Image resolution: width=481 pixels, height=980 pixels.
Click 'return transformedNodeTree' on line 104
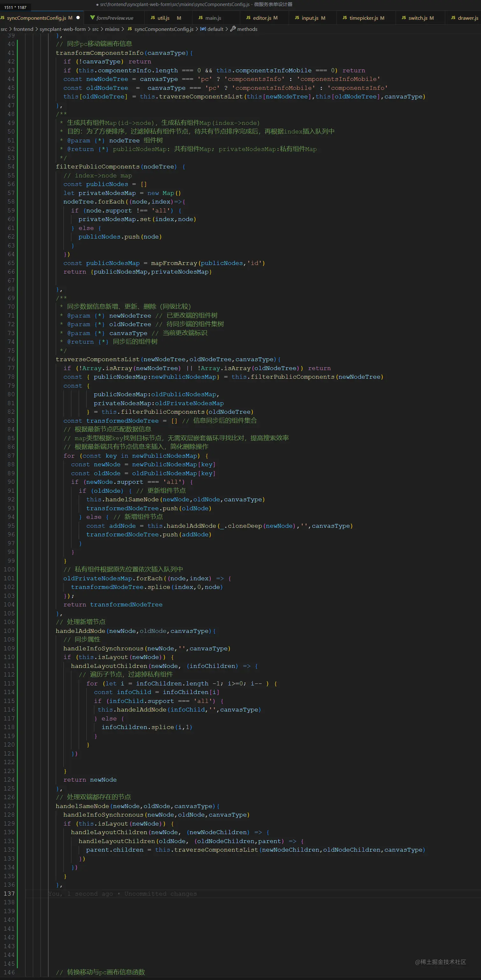point(113,604)
